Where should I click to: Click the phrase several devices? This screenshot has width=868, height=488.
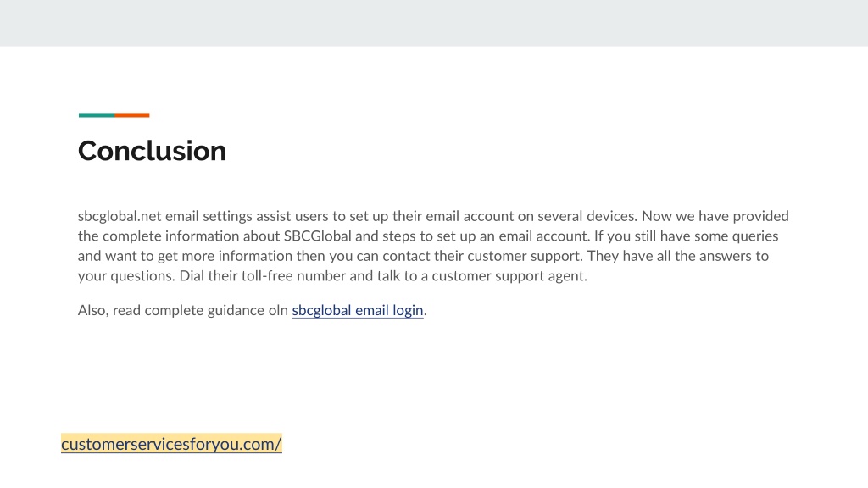[587, 216]
